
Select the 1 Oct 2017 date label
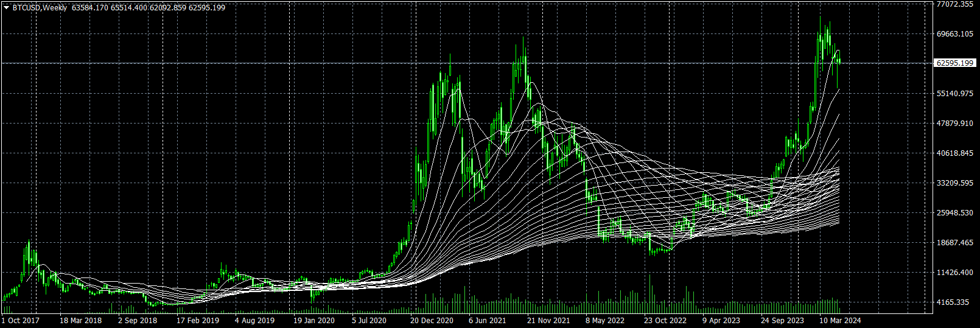[21, 321]
